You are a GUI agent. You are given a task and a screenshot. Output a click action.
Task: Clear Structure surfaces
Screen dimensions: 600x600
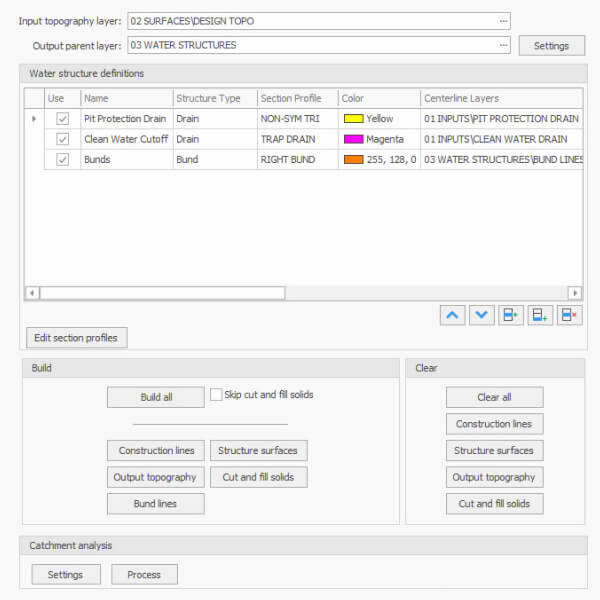[x=494, y=450]
